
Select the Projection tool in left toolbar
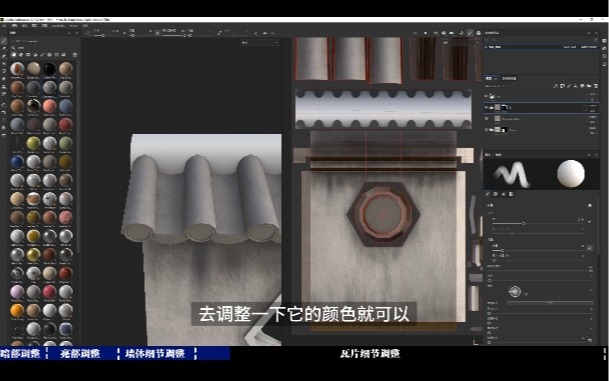pos(3,56)
